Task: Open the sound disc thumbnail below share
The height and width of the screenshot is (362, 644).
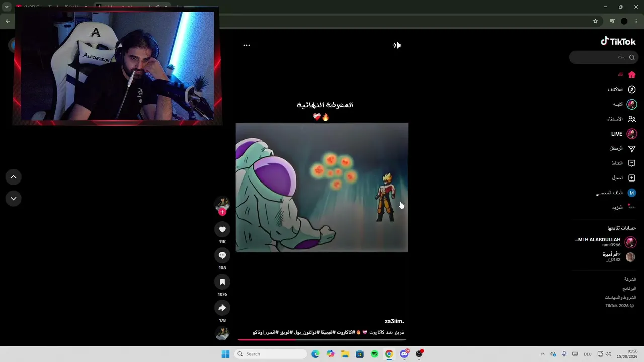Action: coord(222,333)
